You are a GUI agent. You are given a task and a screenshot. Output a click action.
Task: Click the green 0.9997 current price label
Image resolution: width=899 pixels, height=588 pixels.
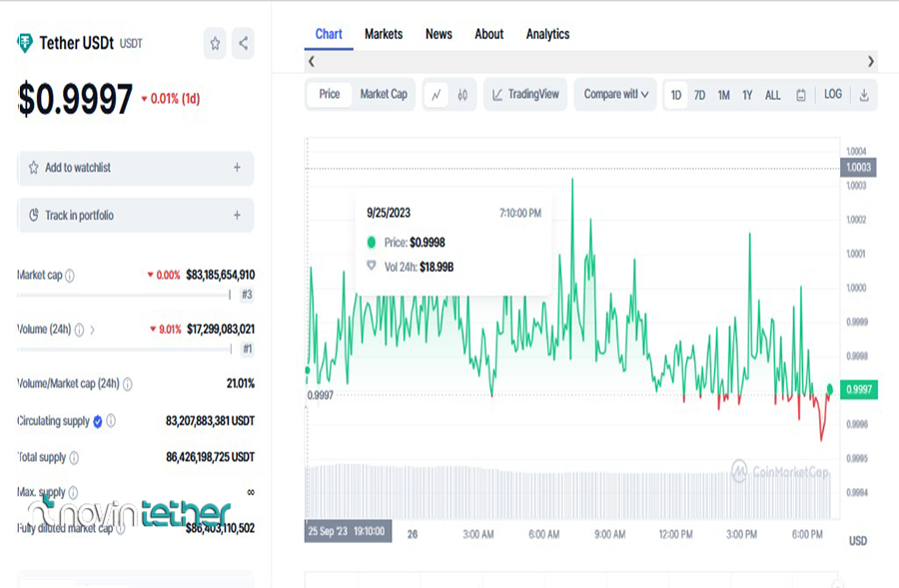click(858, 389)
